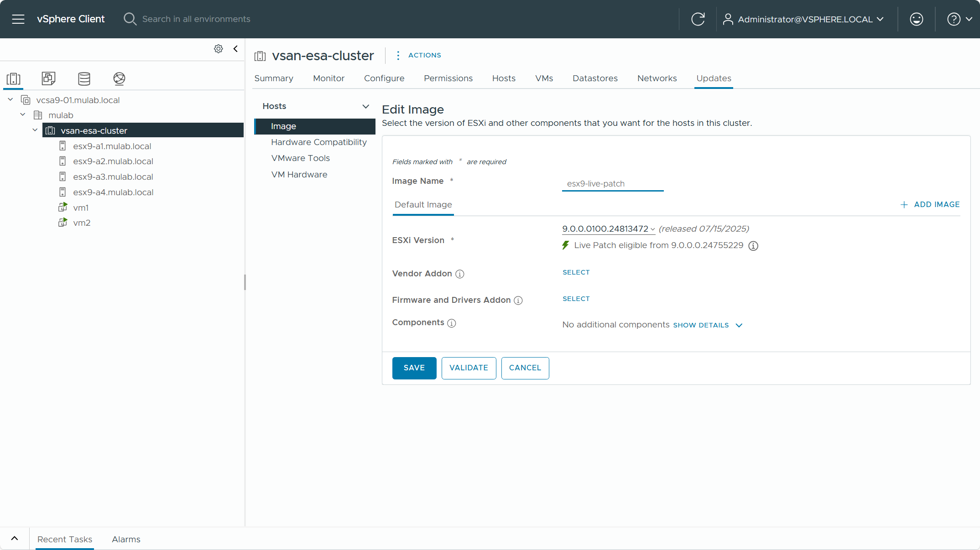
Task: Switch to Networking inventory view icon
Action: (119, 78)
